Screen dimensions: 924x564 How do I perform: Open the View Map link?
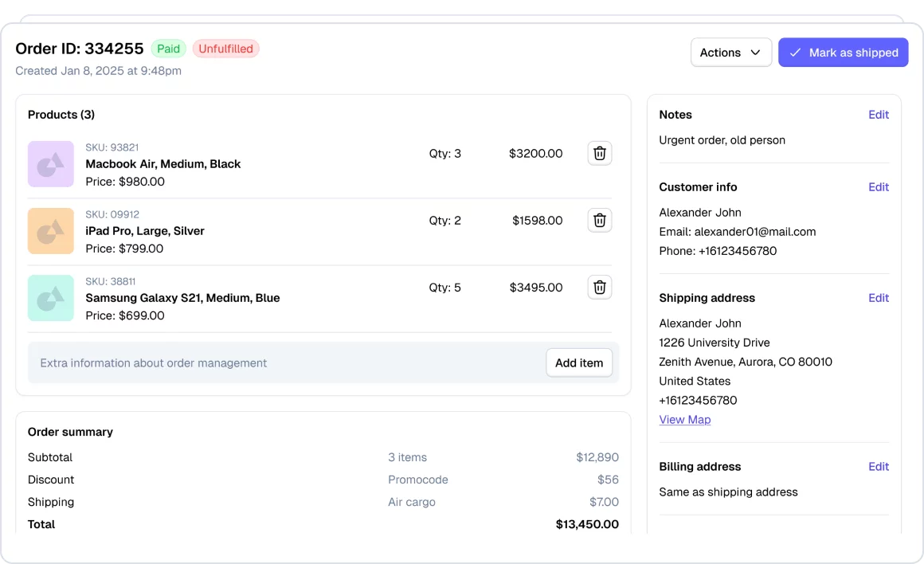pyautogui.click(x=684, y=420)
